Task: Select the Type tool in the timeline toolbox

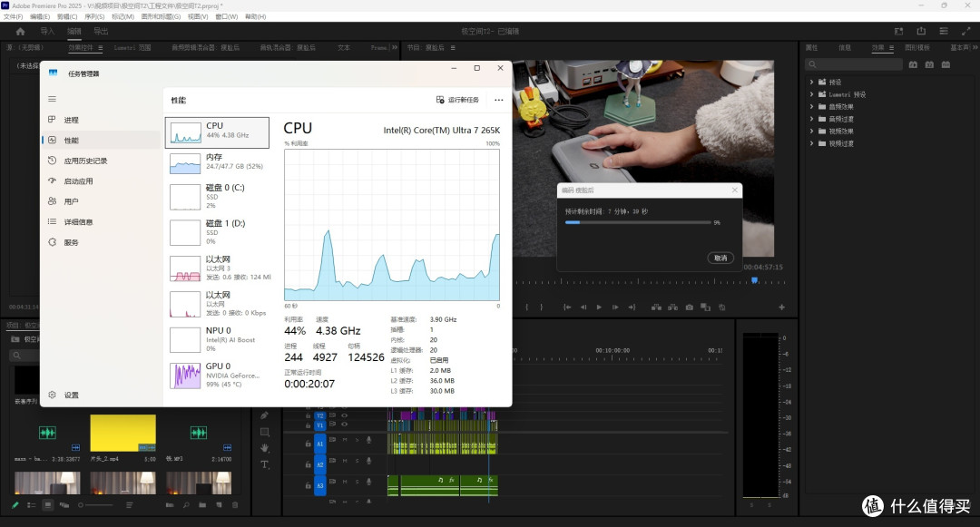Action: point(264,464)
